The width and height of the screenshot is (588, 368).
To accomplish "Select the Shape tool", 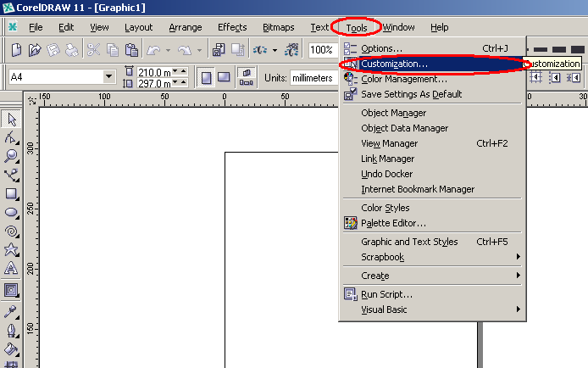I will pyautogui.click(x=11, y=138).
